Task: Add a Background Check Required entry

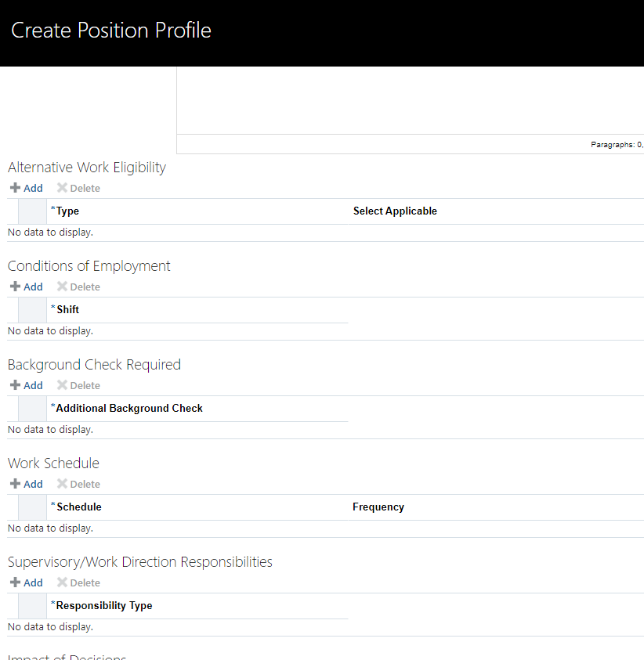Action: (x=26, y=385)
